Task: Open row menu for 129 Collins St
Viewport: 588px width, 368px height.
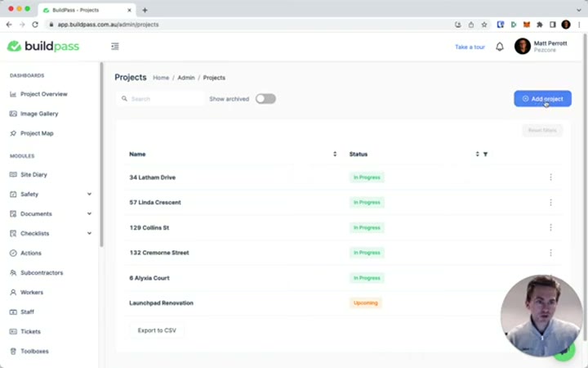Action: (x=550, y=227)
